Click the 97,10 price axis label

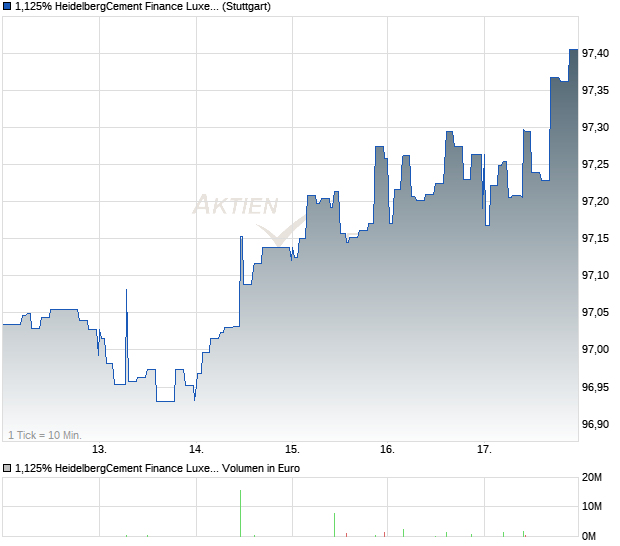(x=595, y=275)
